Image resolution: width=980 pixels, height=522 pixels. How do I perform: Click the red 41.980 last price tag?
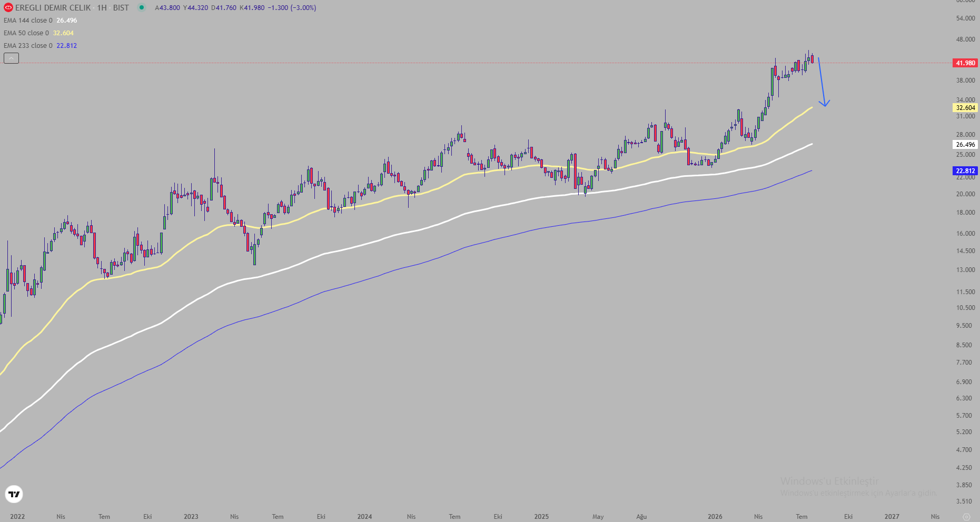click(x=965, y=63)
